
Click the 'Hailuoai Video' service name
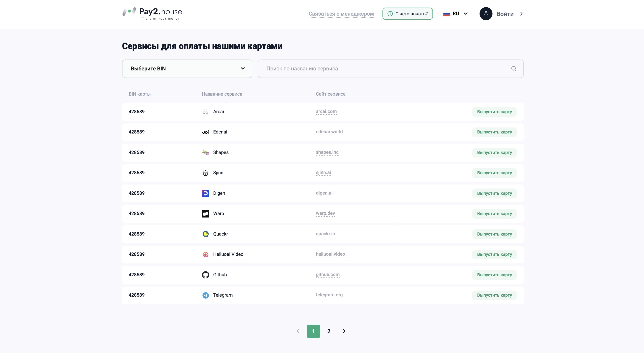tap(228, 254)
